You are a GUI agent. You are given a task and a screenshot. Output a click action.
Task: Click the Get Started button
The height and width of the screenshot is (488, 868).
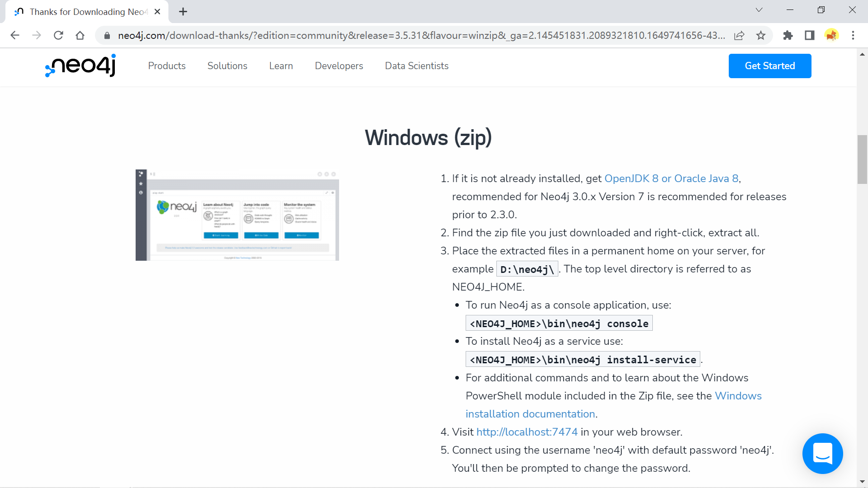770,66
